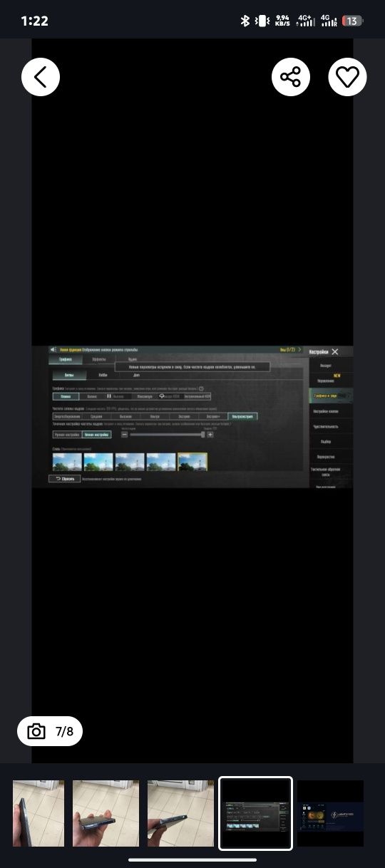Image resolution: width=385 pixels, height=868 pixels.
Task: Open last thumbnail with dark screenshot
Action: click(x=330, y=813)
